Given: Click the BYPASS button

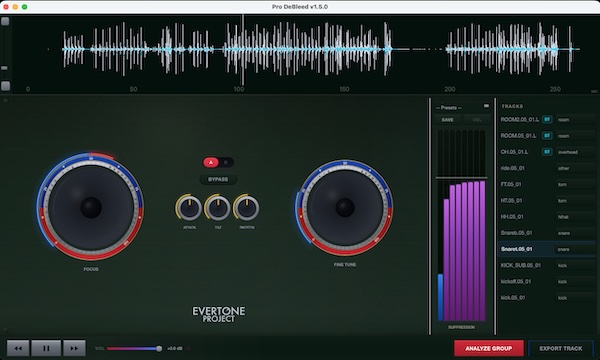Looking at the screenshot, I should 218,179.
